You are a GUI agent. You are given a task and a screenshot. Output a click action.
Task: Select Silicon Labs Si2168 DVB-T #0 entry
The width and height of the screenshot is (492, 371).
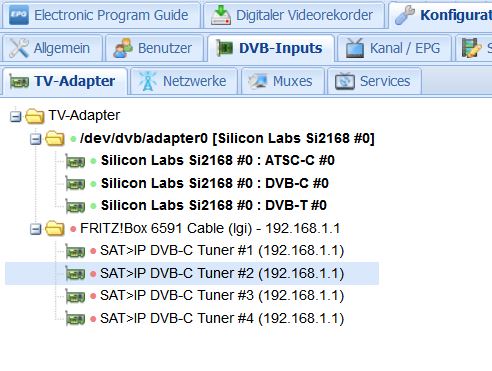214,205
